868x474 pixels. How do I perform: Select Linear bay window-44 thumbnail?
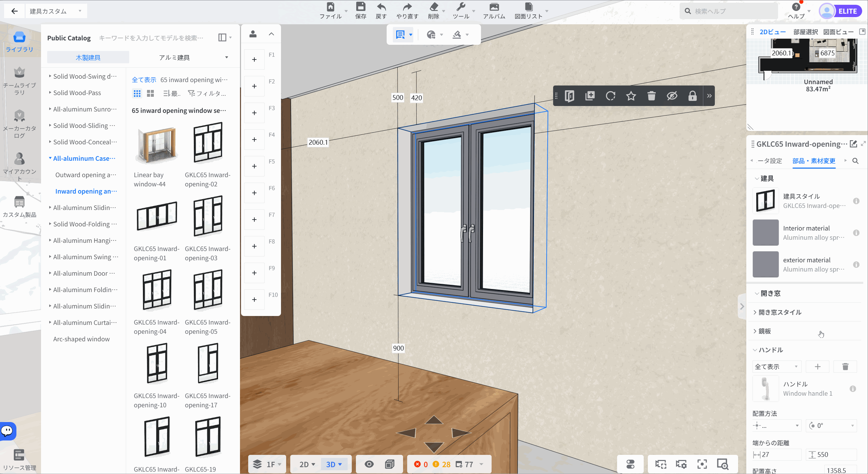click(x=157, y=145)
